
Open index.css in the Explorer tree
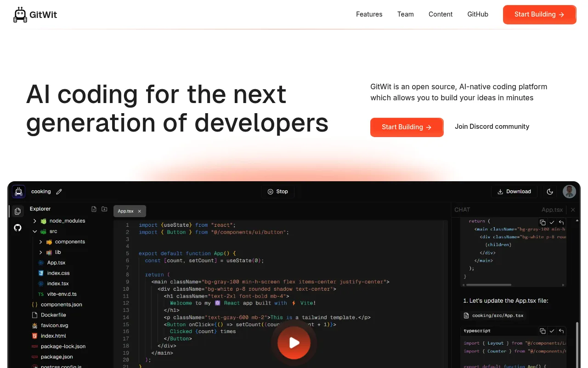pyautogui.click(x=58, y=273)
